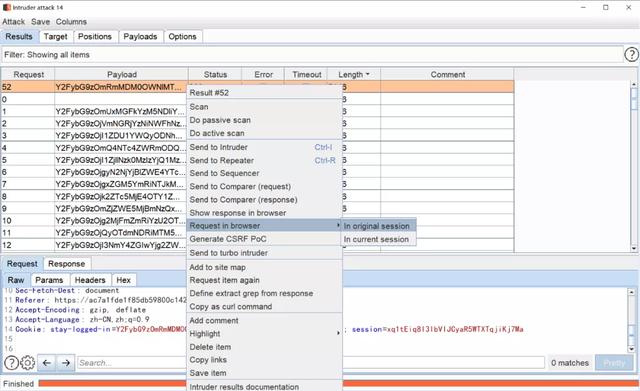Sort by the Payload column header
This screenshot has width=640, height=391.
[122, 74]
